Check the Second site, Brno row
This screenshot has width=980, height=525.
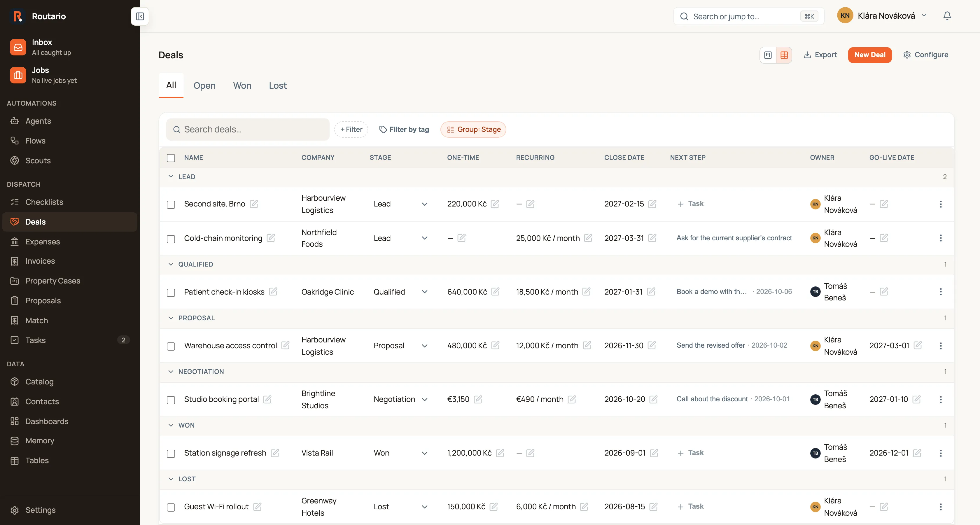tap(171, 205)
